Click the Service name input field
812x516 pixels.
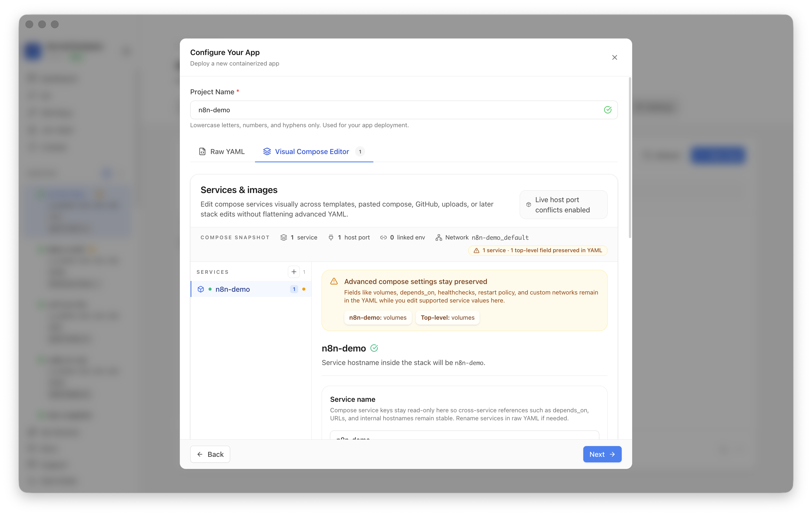pyautogui.click(x=464, y=435)
